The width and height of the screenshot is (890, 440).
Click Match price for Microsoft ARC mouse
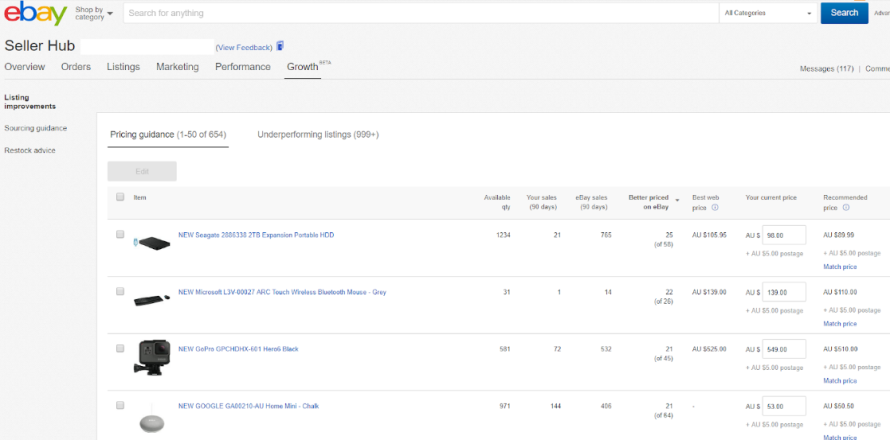840,324
